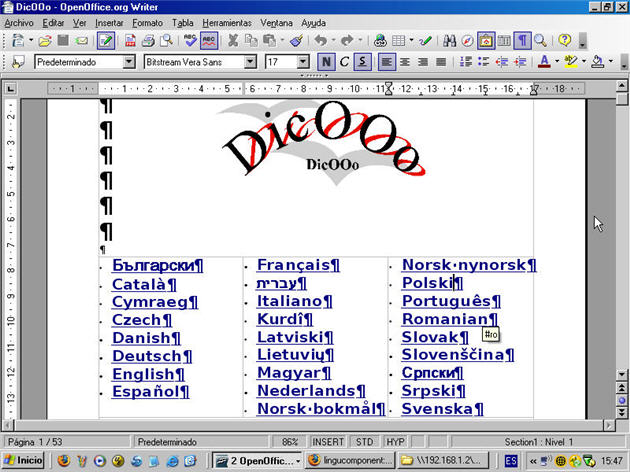
Task: Expand the Bitstream Vera Sans font dropdown
Action: pos(251,62)
